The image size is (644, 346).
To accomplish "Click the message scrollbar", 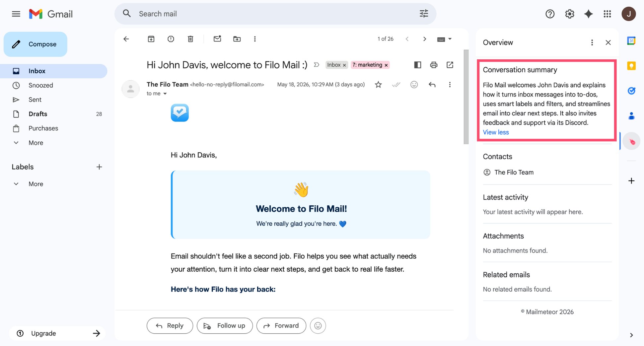I will tap(466, 97).
